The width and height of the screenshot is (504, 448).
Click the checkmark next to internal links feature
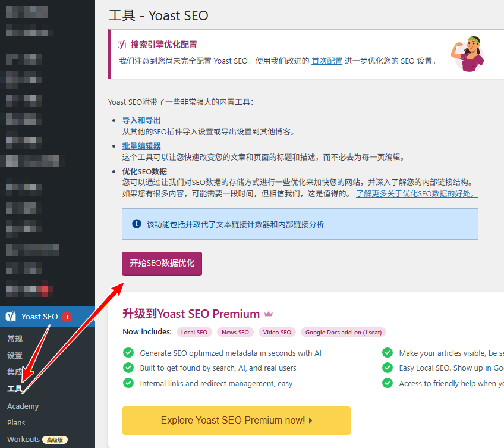[x=128, y=383]
